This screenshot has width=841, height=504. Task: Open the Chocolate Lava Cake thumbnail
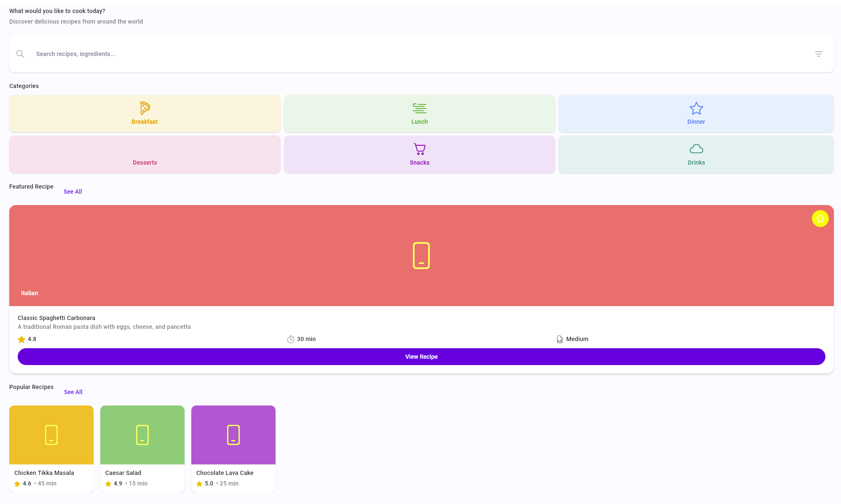pyautogui.click(x=233, y=435)
